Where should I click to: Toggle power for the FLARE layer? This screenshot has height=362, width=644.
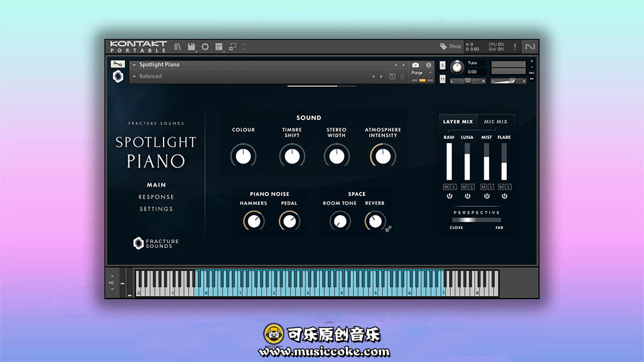coord(504,196)
